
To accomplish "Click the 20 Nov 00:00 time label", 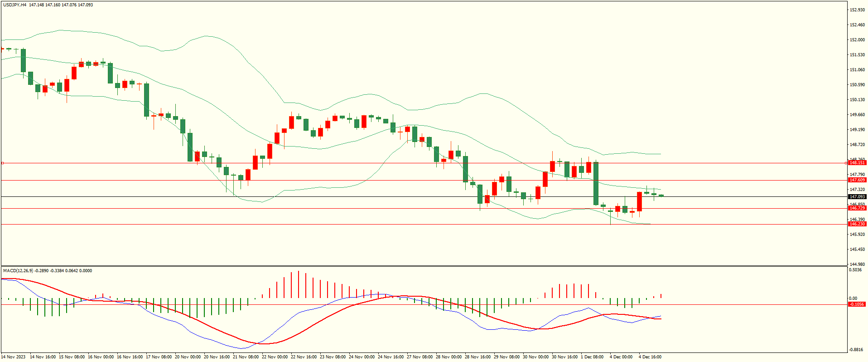I will (x=188, y=357).
